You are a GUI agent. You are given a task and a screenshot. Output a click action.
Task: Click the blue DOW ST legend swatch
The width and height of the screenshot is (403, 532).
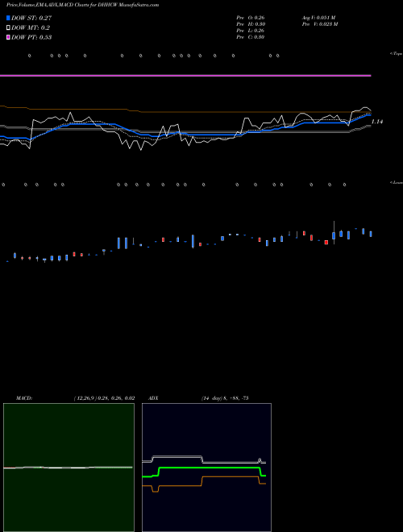click(x=8, y=18)
